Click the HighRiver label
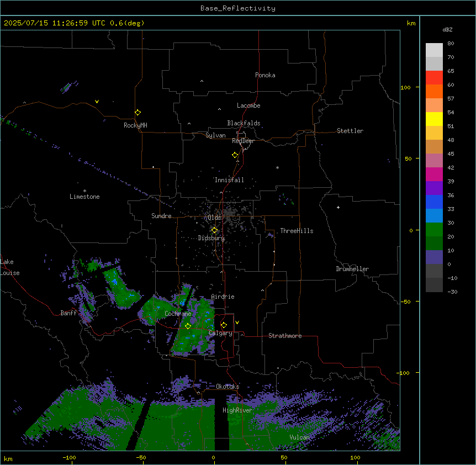This screenshot has width=476, height=465. [237, 410]
